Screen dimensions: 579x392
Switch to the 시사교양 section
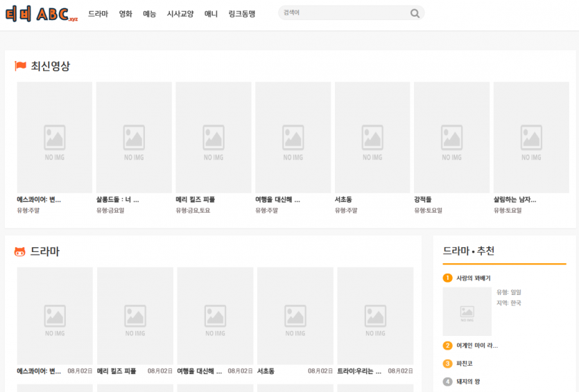[x=180, y=14]
